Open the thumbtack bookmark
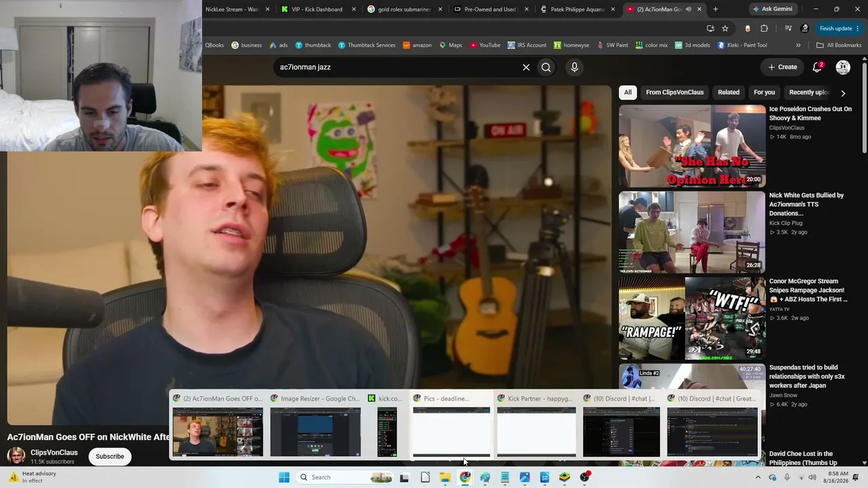The width and height of the screenshot is (868, 488). pyautogui.click(x=313, y=45)
